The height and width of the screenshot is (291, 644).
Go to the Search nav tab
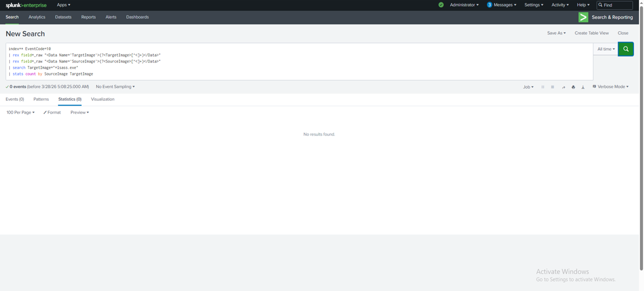(x=12, y=17)
